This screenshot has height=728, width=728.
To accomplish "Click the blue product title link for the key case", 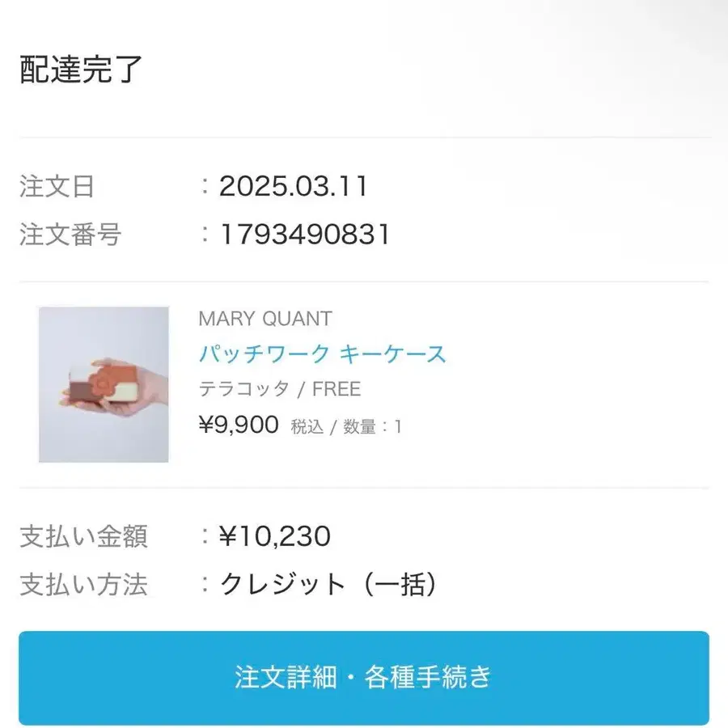I will 321,353.
